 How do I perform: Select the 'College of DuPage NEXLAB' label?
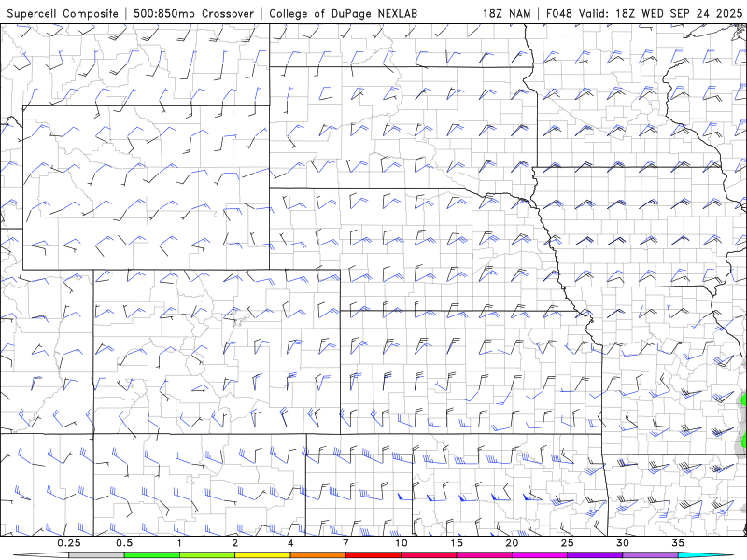coord(343,14)
